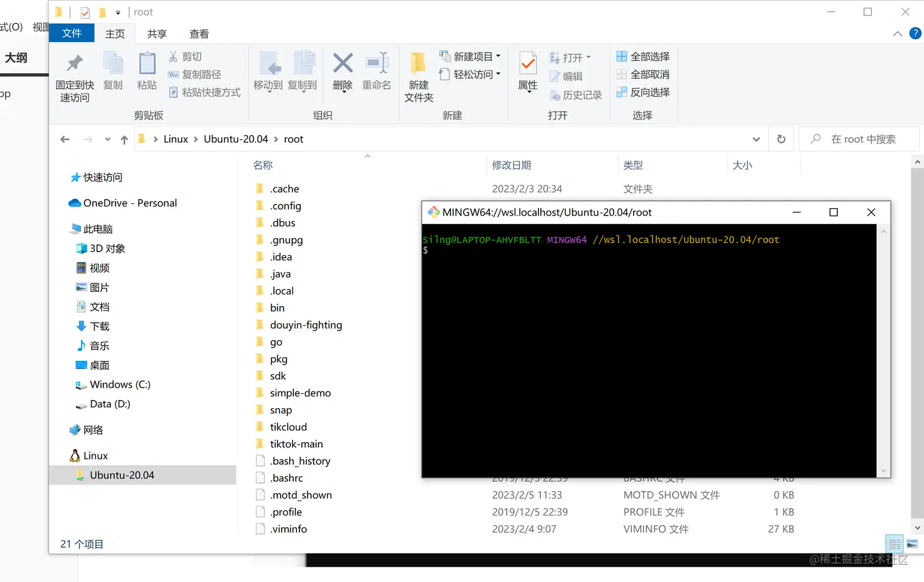Image resolution: width=924 pixels, height=582 pixels.
Task: Switch to details view icon in status bar
Action: [895, 544]
